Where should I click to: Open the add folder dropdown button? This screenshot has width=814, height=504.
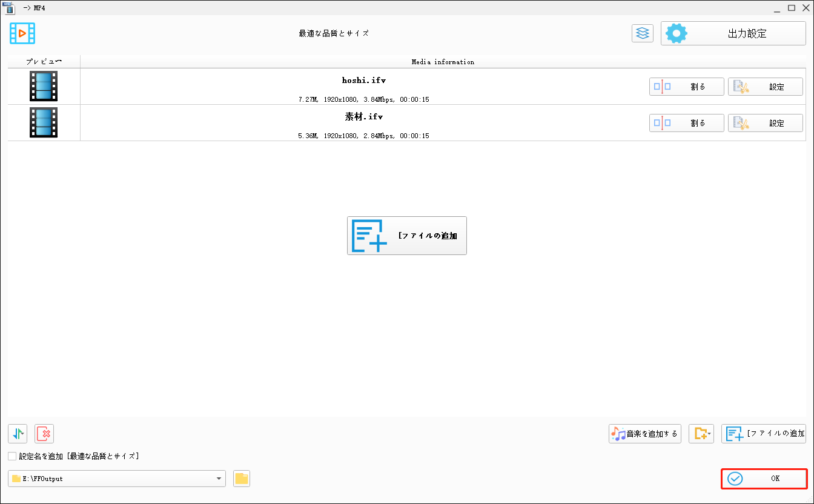701,434
